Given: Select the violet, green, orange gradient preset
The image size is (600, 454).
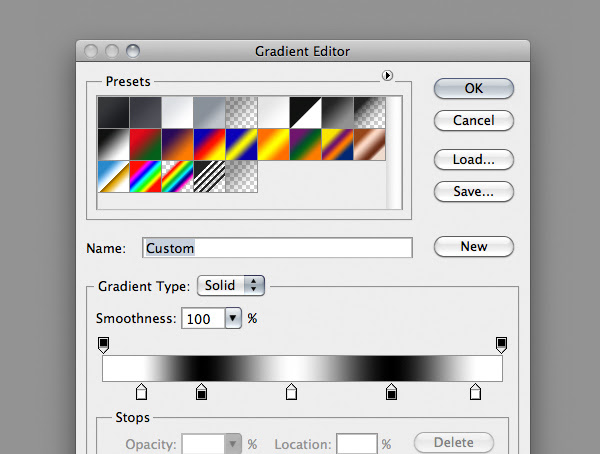Looking at the screenshot, I should (x=305, y=144).
